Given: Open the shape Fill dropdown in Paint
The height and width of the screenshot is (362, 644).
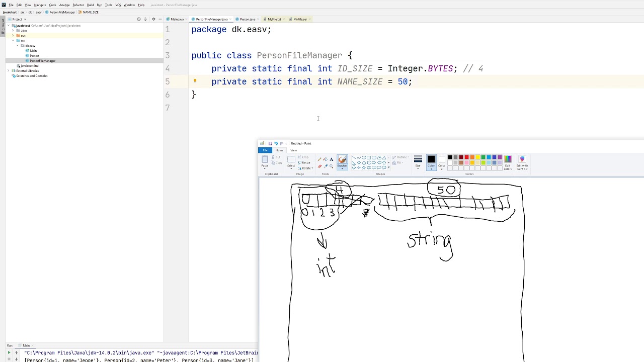Looking at the screenshot, I should click(397, 162).
